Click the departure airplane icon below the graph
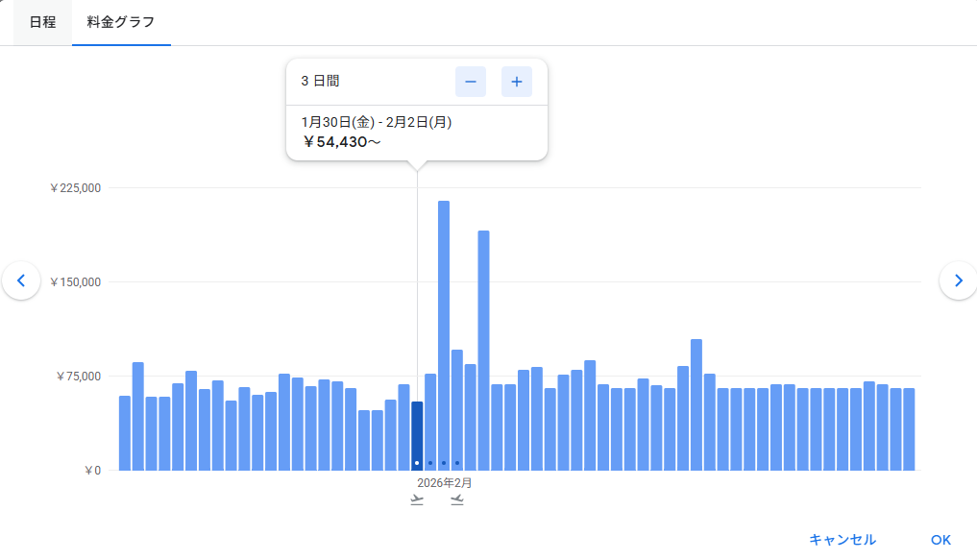This screenshot has width=977, height=560. pyautogui.click(x=417, y=500)
